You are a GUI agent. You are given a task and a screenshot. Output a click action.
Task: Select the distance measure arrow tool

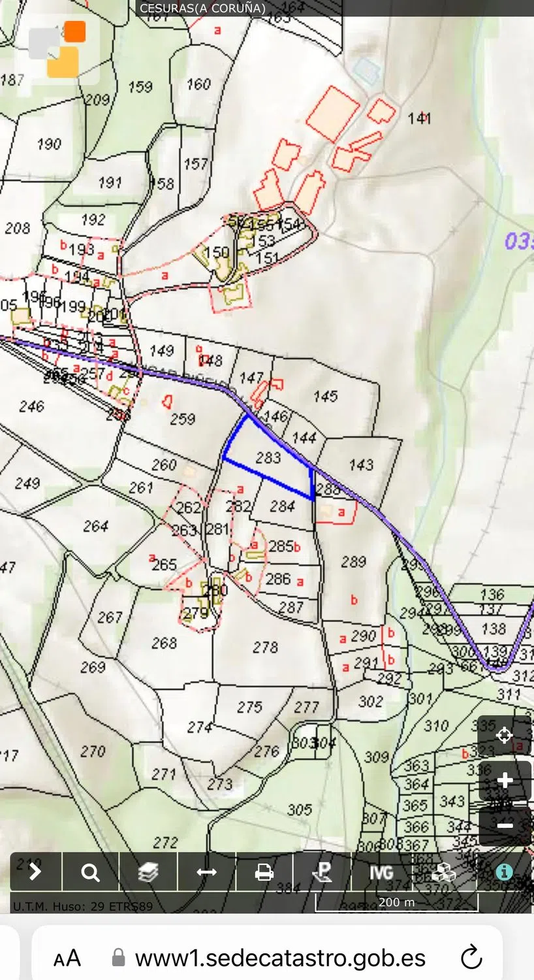click(206, 872)
